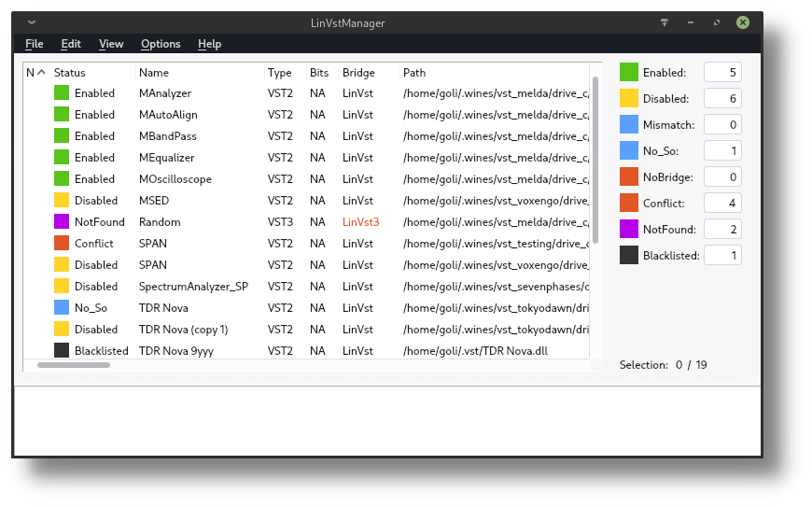Click green status icon of MEqualizer row
Viewport: 812px width, 507px height.
tap(62, 158)
